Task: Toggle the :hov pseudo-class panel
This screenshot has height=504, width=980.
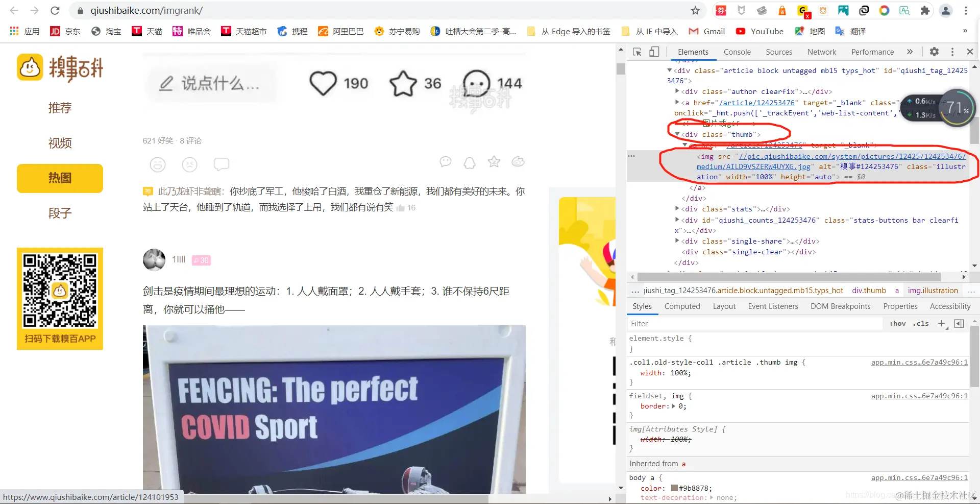Action: point(898,323)
